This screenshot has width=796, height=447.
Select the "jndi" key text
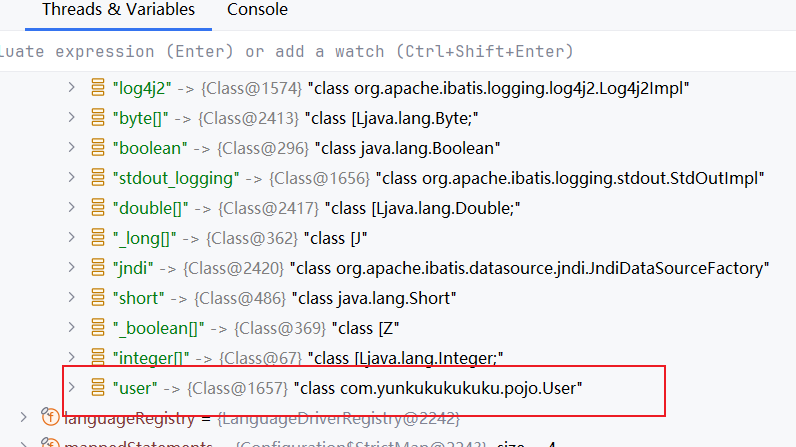(132, 268)
